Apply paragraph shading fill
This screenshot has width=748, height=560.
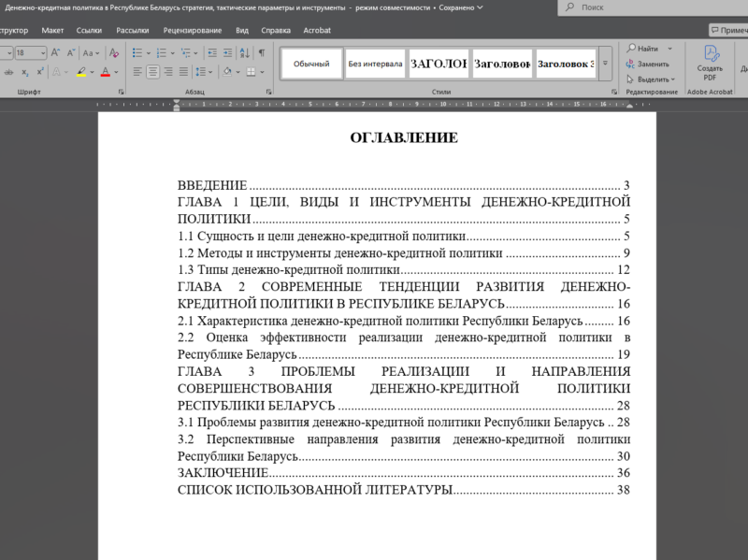coord(227,72)
